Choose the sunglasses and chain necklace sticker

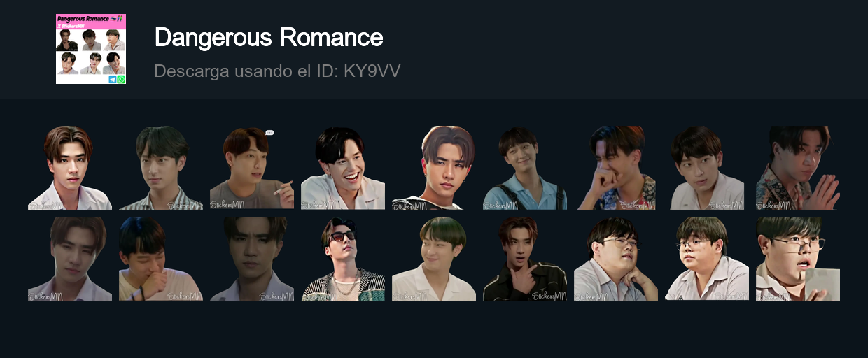343,259
